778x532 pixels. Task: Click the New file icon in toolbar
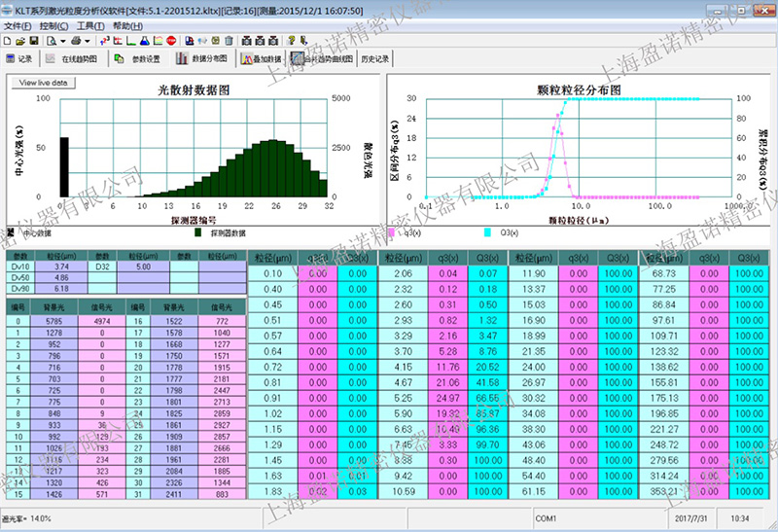click(x=8, y=41)
